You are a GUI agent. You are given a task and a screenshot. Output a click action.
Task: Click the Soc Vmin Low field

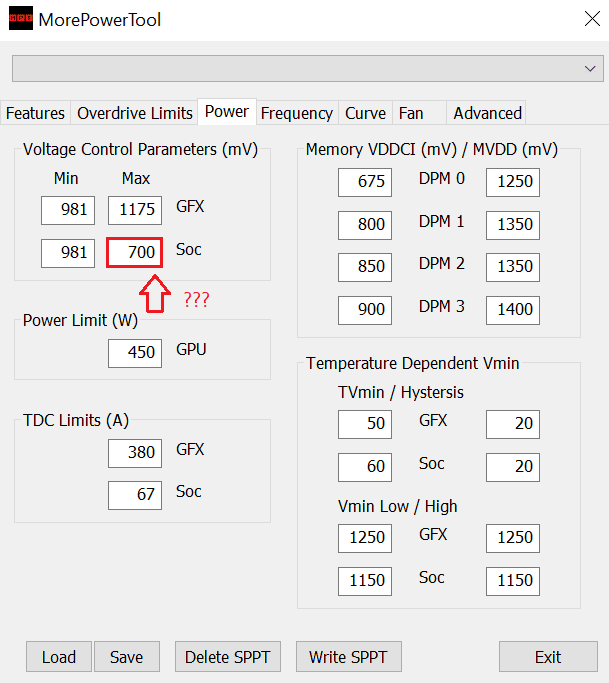point(365,581)
